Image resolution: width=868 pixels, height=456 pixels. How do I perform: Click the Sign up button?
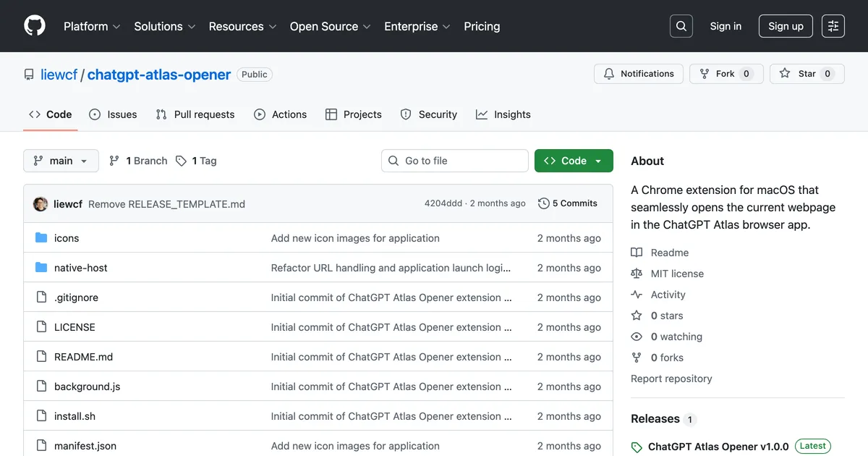point(786,25)
